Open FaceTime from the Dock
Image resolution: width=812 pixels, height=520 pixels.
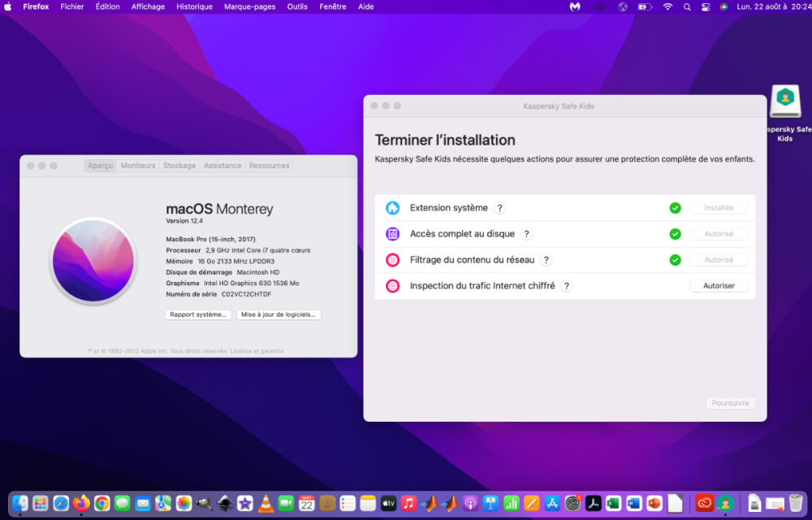[x=286, y=503]
